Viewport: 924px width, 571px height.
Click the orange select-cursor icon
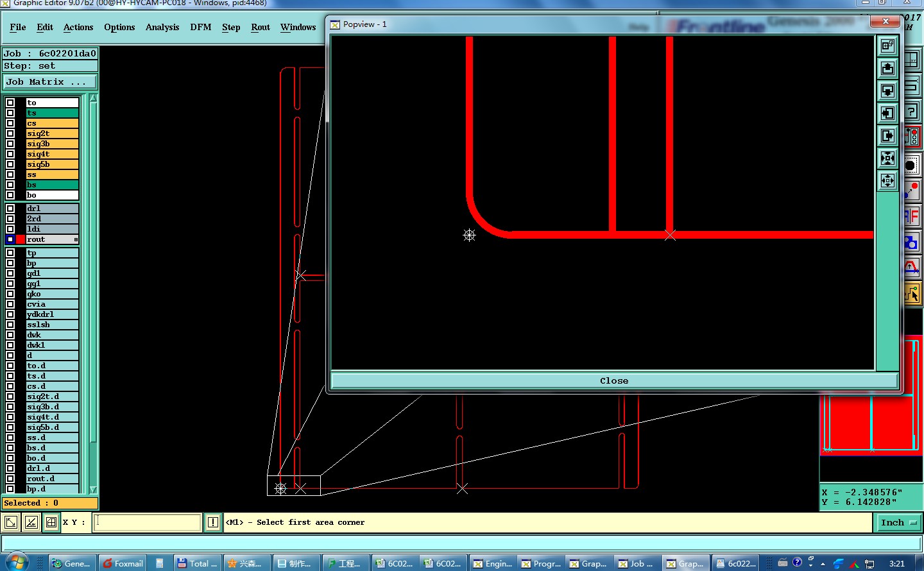click(x=912, y=294)
